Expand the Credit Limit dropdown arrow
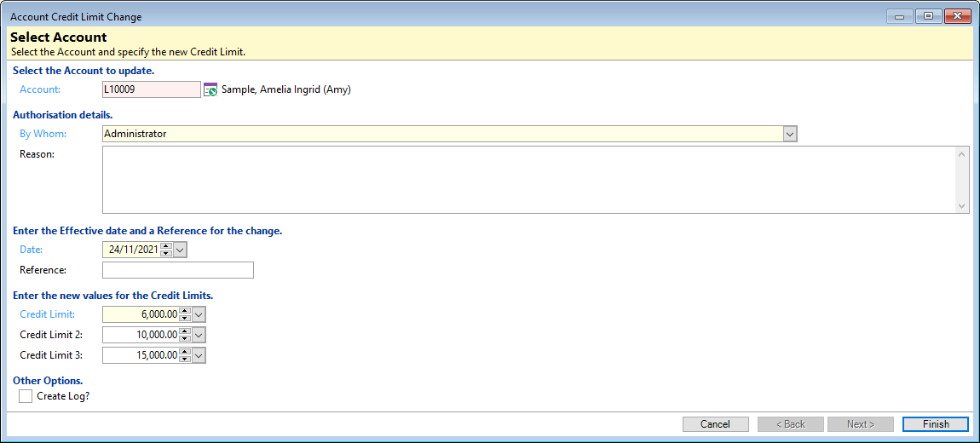 [199, 314]
